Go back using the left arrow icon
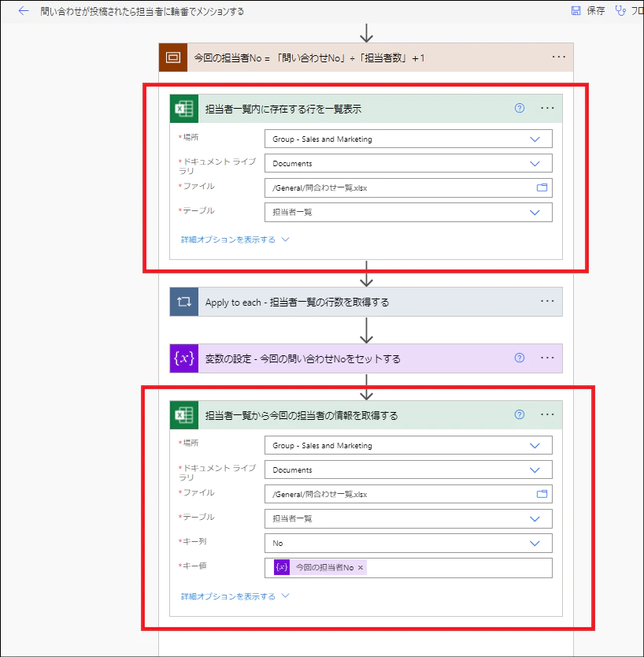This screenshot has width=644, height=657. pos(24,11)
